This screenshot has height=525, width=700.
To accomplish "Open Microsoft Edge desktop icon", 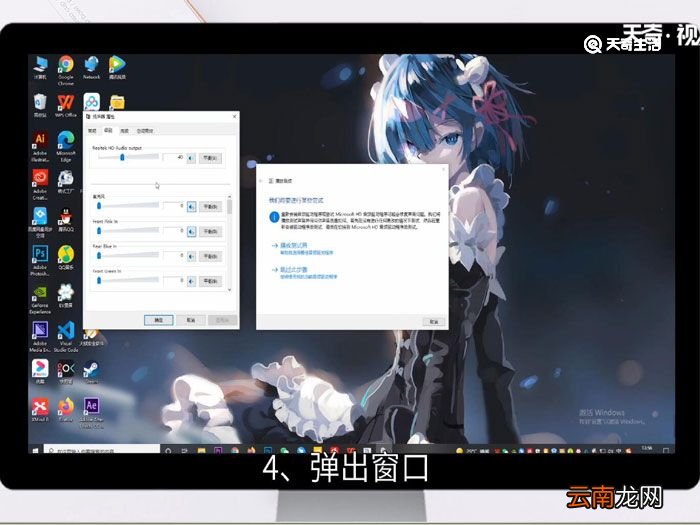I will coord(66,147).
